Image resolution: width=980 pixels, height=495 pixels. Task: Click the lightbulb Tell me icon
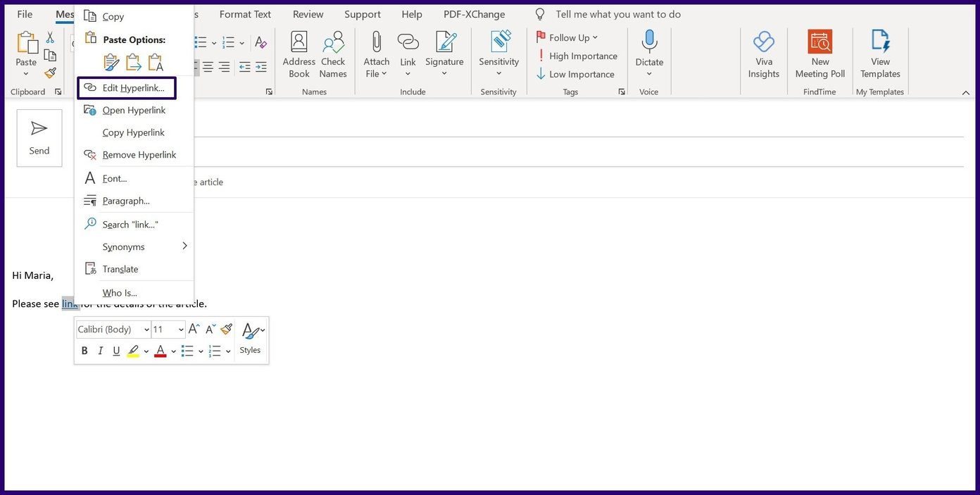pyautogui.click(x=540, y=14)
